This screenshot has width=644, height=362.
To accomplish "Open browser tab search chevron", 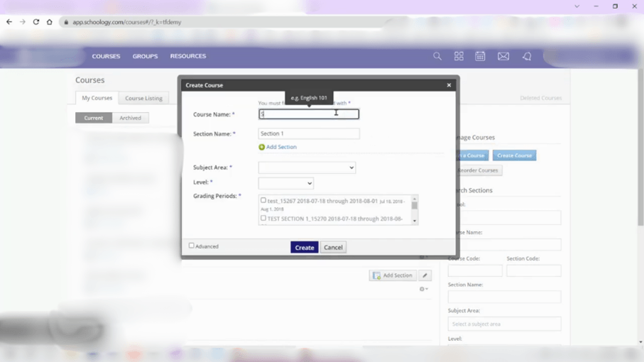I will tap(577, 6).
